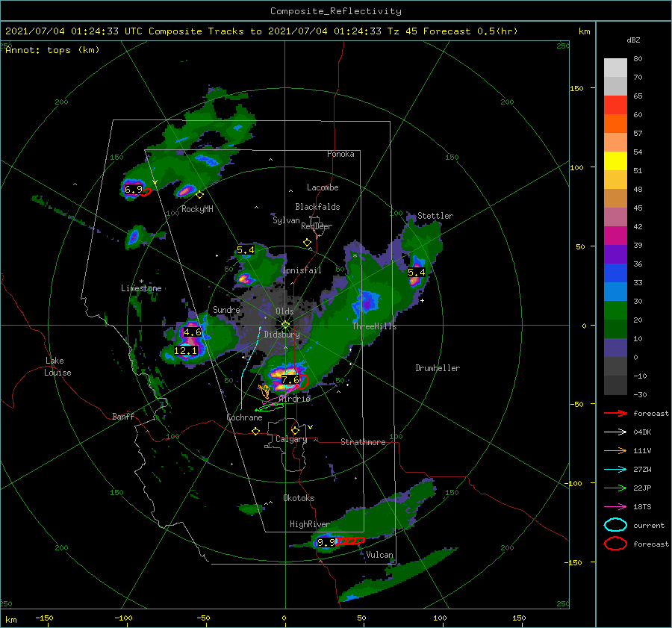This screenshot has height=628, width=672.
Task: Click the yellow diamond marker near RockyMH
Action: coord(199,195)
